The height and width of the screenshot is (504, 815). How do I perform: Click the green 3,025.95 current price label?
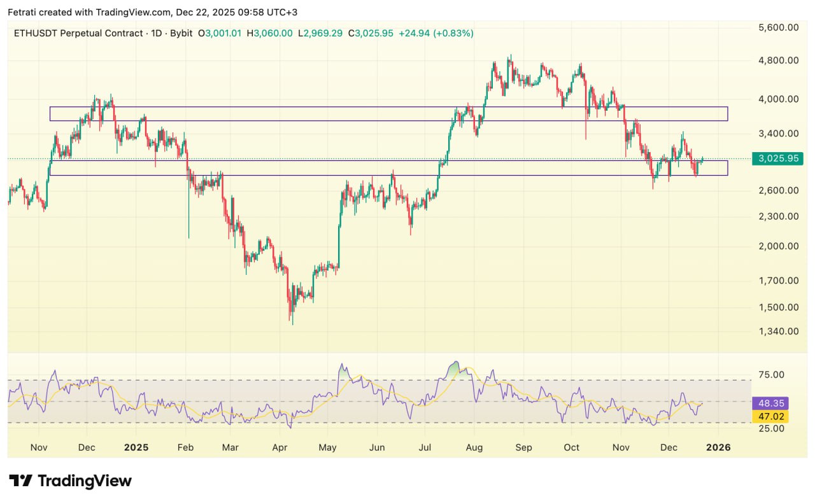(x=776, y=158)
